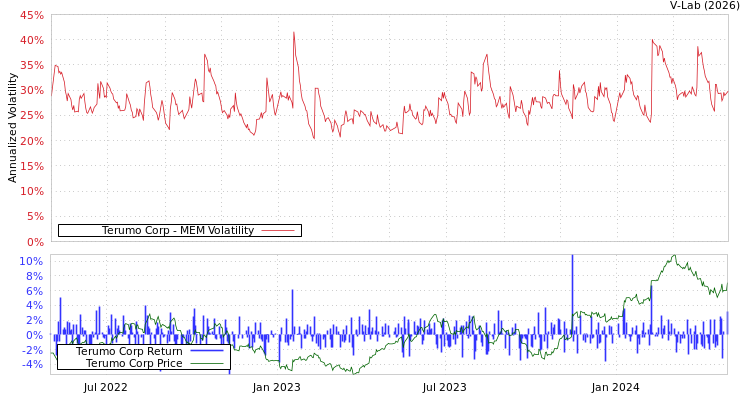The image size is (750, 400).
Task: Click the red 5% axis tick label
Action: click(34, 216)
